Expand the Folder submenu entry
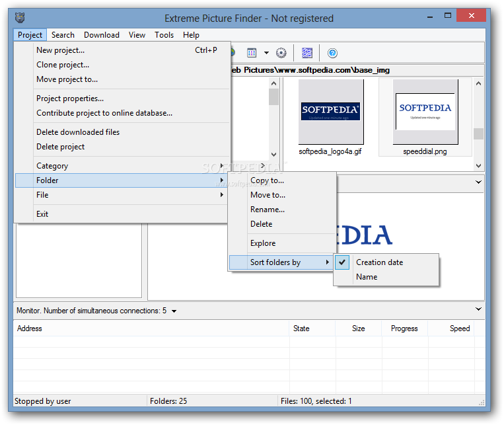 [122, 180]
